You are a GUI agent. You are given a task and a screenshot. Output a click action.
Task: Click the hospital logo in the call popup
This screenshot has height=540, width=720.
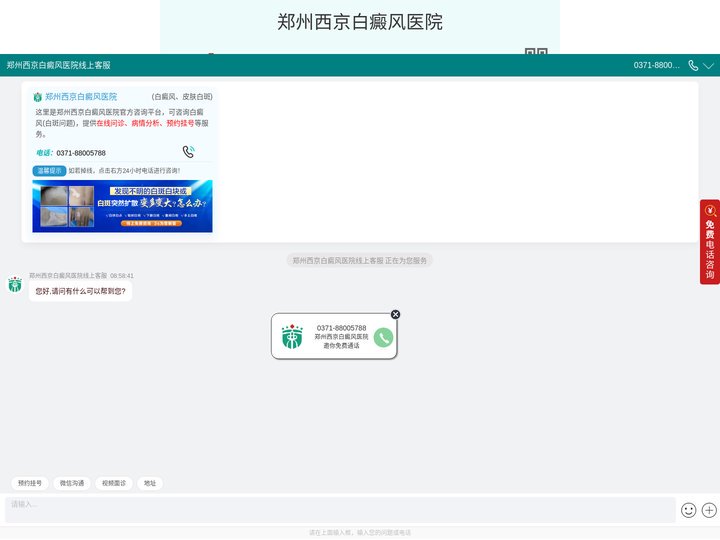[x=292, y=337]
